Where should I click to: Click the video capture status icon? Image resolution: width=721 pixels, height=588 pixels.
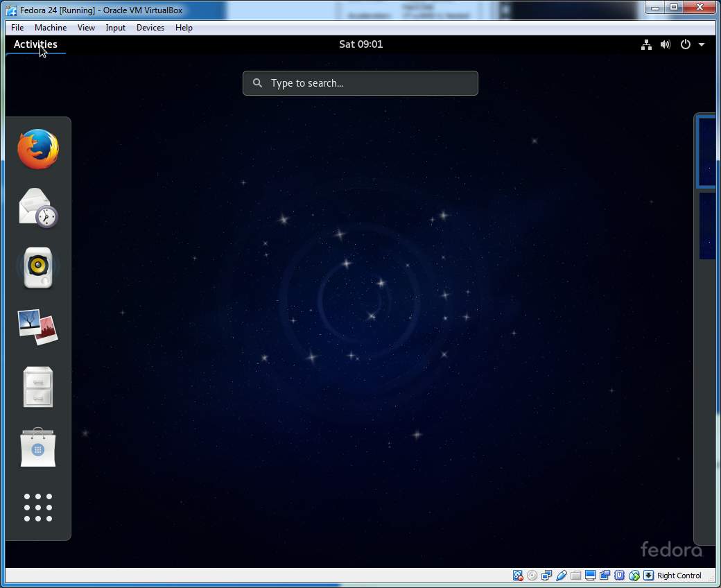(x=605, y=576)
